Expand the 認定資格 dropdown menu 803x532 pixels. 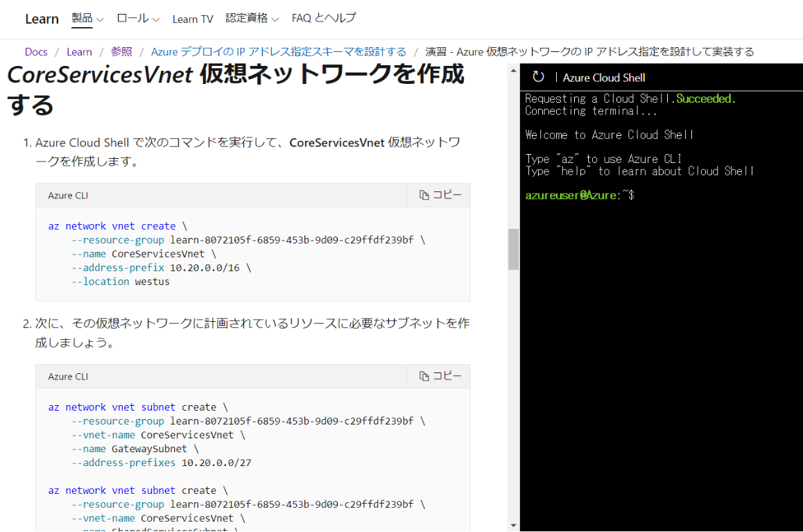click(x=252, y=19)
